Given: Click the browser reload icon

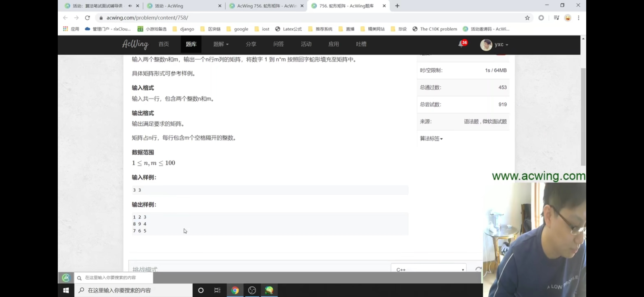Looking at the screenshot, I should coord(87,18).
